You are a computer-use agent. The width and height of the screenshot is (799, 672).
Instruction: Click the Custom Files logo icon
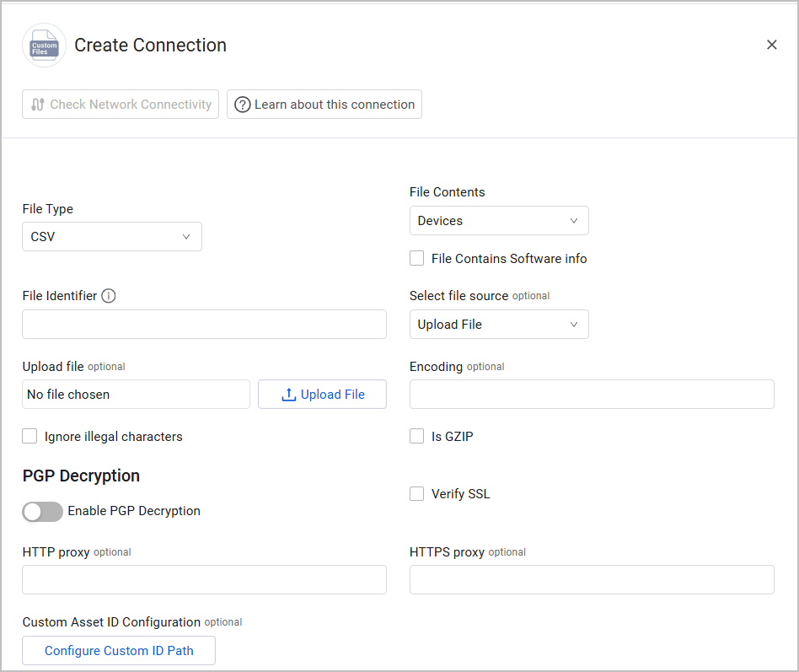click(44, 46)
